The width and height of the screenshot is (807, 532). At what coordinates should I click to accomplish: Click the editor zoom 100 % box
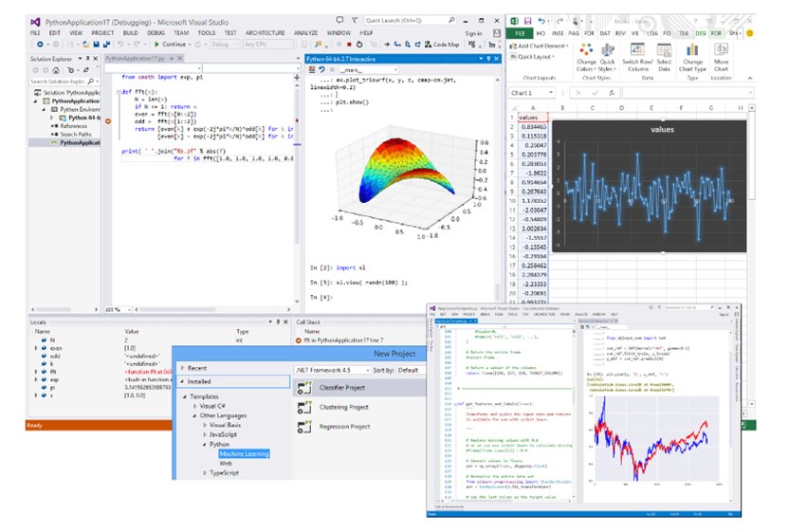coord(118,310)
